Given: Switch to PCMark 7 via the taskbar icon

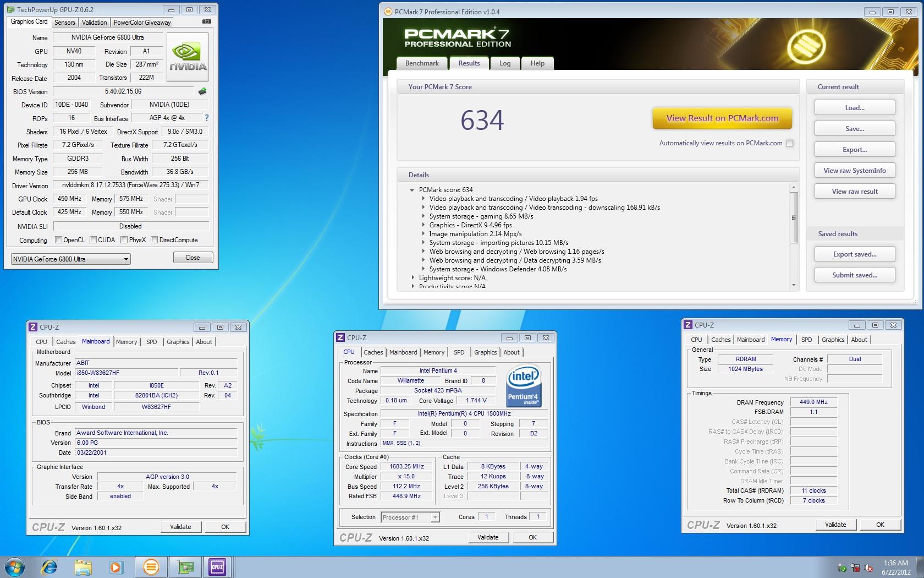Looking at the screenshot, I should tap(151, 566).
